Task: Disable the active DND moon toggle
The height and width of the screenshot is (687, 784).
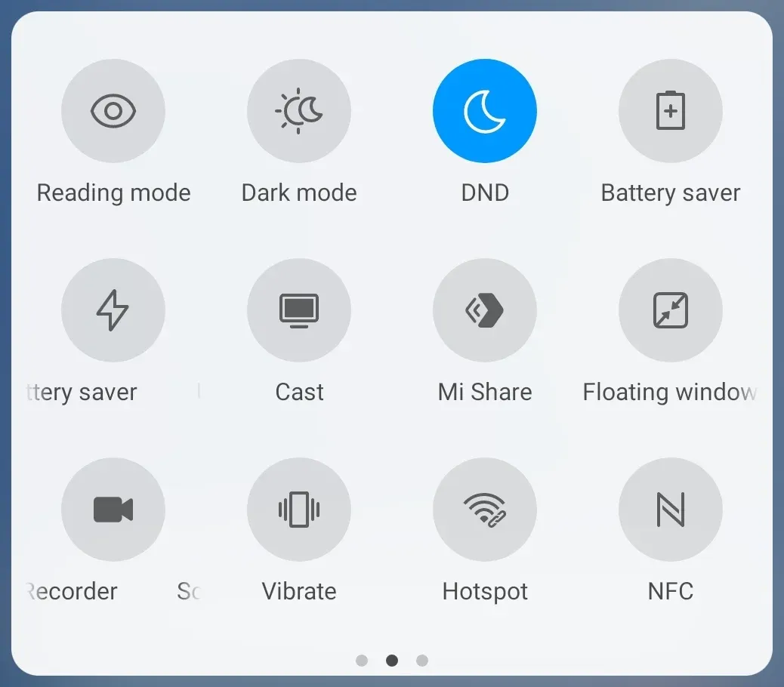Action: [485, 111]
